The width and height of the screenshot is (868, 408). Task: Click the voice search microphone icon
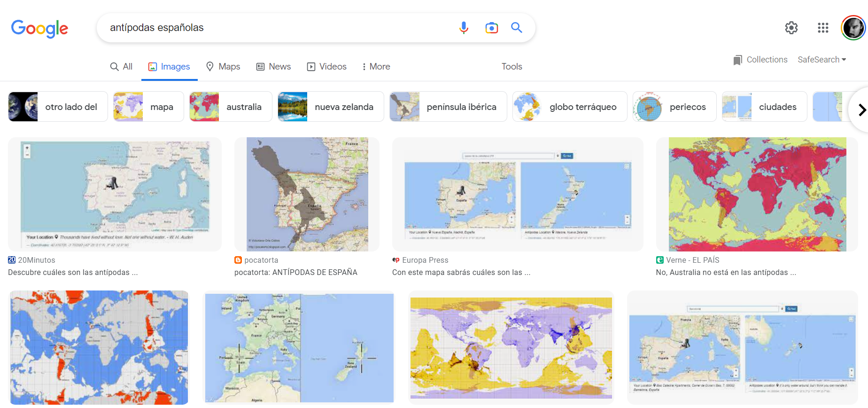pyautogui.click(x=464, y=28)
